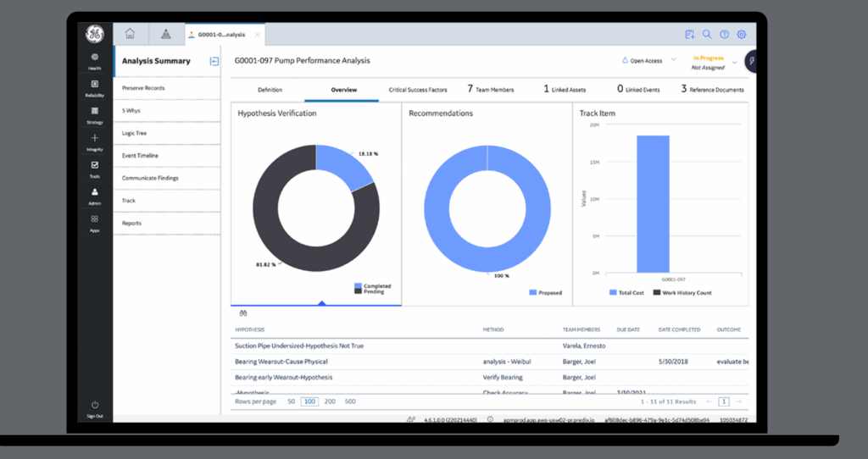The width and height of the screenshot is (868, 459).
Task: Toggle Completed legend entry in Hypothesis chart
Action: 359,286
